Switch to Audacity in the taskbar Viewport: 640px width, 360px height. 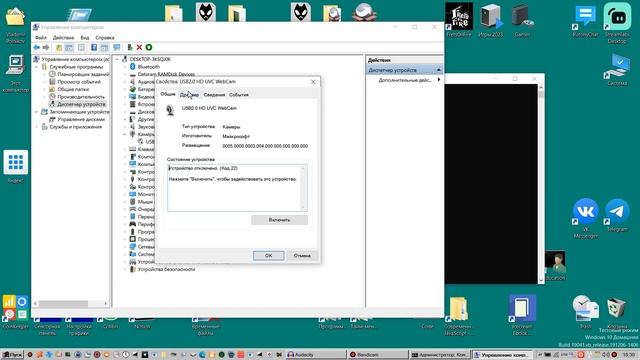(x=316, y=355)
